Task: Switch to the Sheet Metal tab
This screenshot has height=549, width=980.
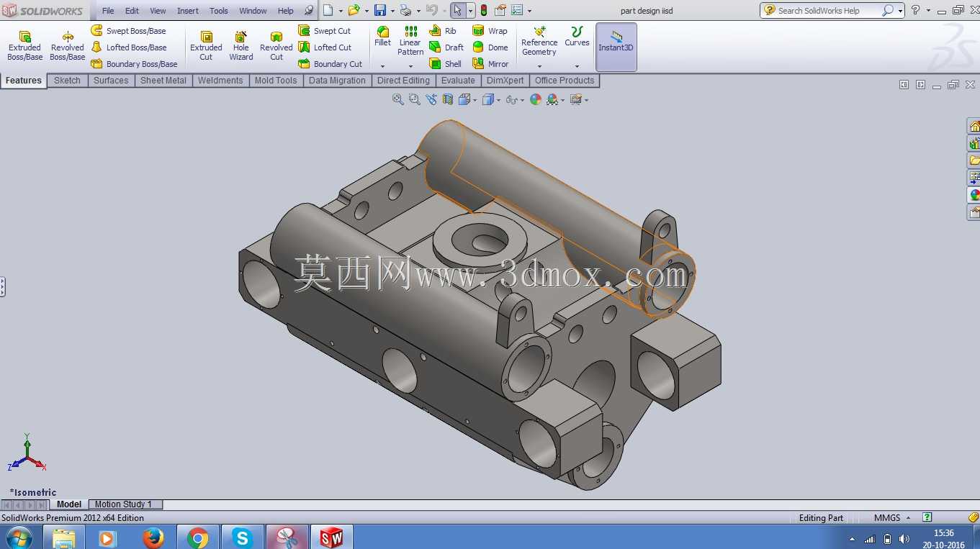Action: [163, 81]
